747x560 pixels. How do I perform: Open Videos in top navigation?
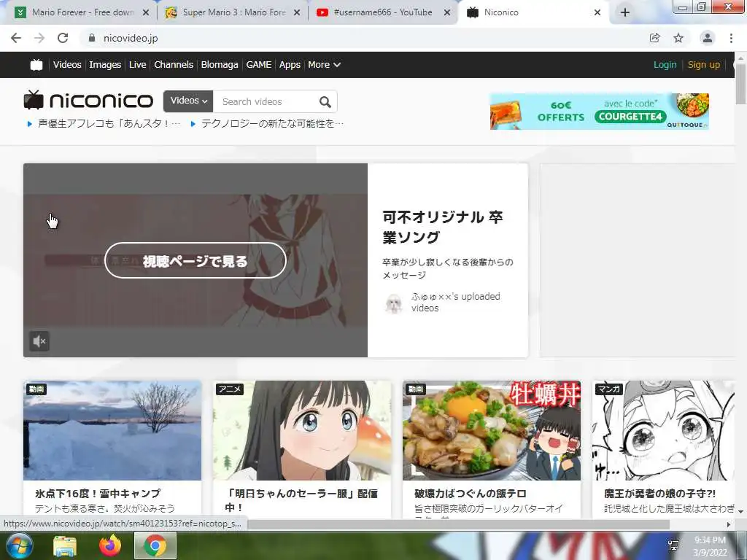point(67,64)
